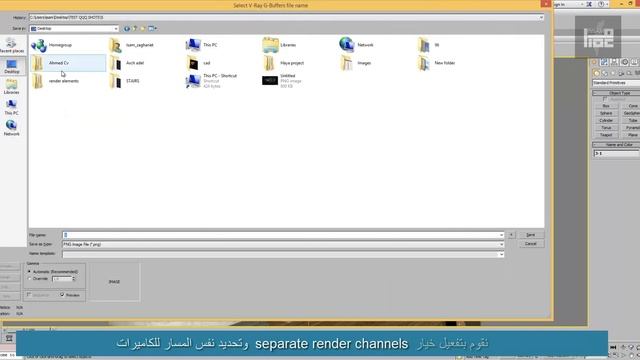
Task: Click the object name field in 3ds Max
Action: 616,153
